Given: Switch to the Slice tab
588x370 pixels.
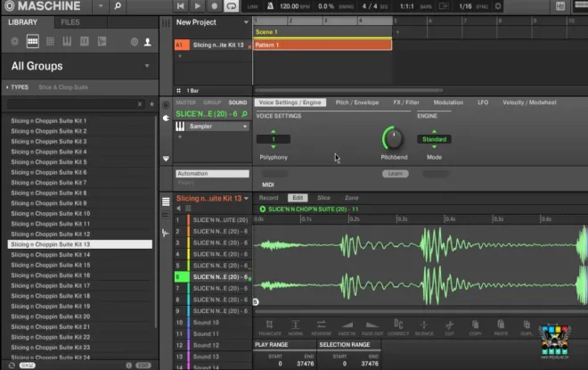Looking at the screenshot, I should click(323, 198).
